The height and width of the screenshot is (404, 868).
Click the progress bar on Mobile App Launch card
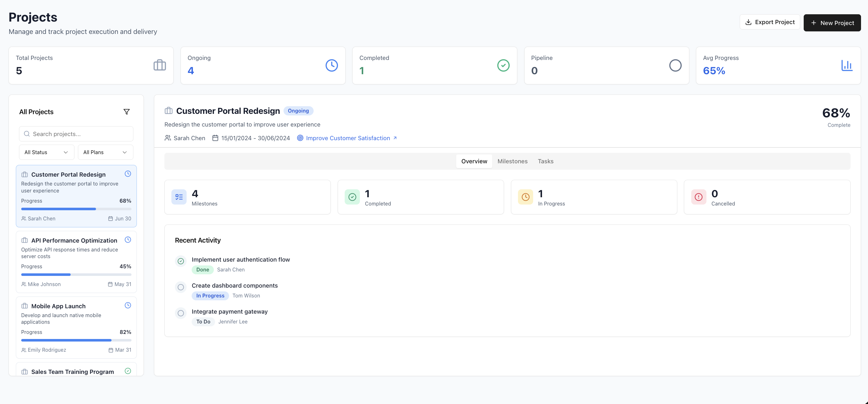(76, 340)
